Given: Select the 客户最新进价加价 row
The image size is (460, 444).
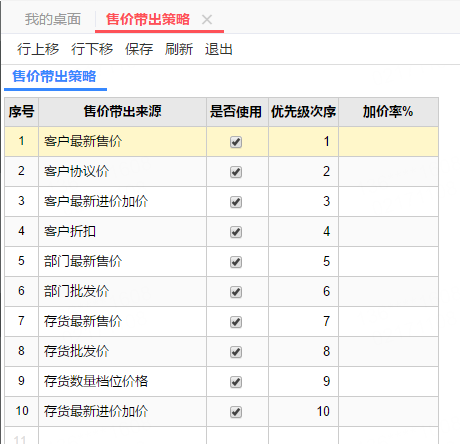Looking at the screenshot, I should (221, 202).
